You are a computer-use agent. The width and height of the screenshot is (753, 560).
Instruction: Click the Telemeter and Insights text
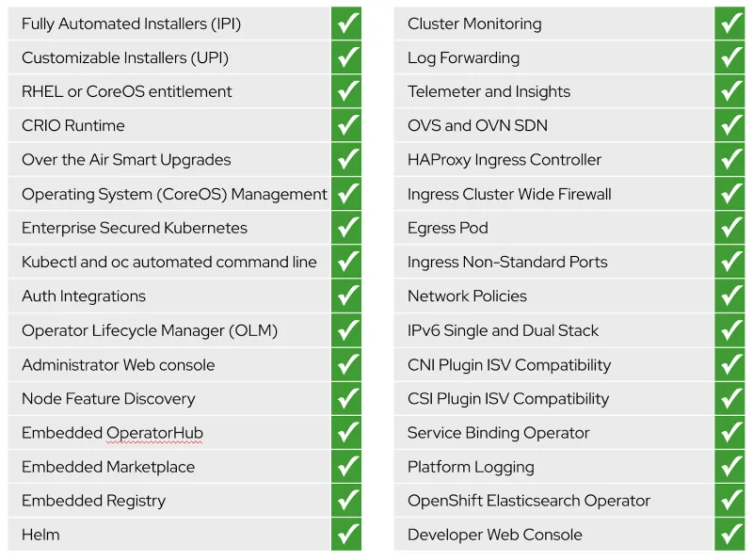489,91
